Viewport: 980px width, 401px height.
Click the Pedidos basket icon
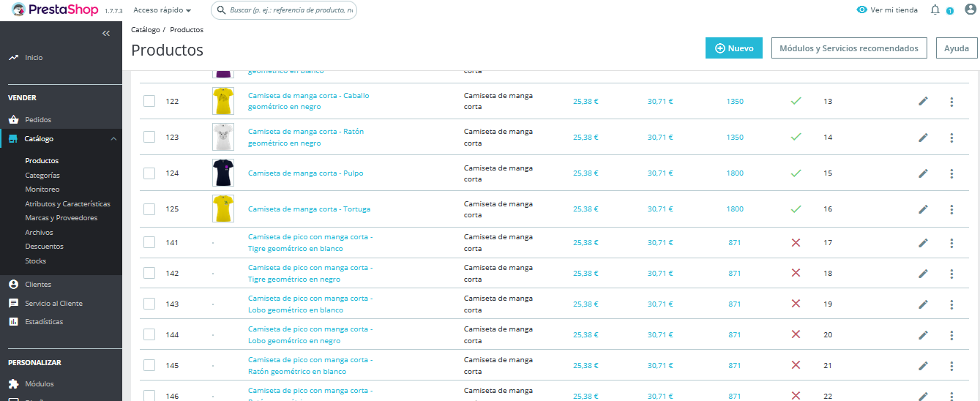(x=13, y=119)
